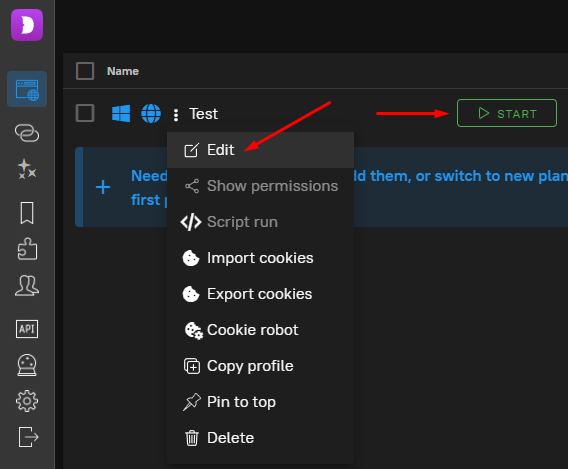
Task: Tick the select-all checkbox beside Name
Action: [85, 71]
